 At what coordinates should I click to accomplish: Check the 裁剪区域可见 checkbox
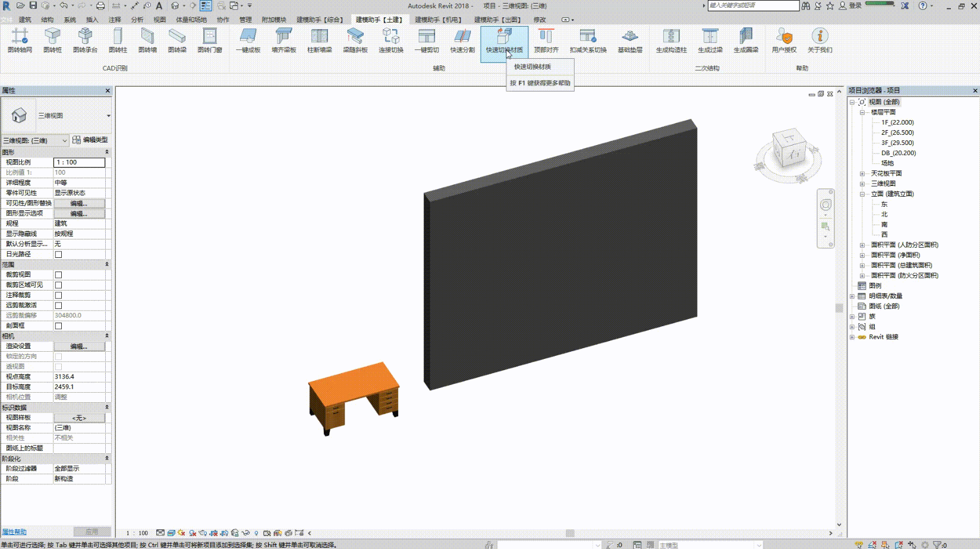(x=58, y=285)
